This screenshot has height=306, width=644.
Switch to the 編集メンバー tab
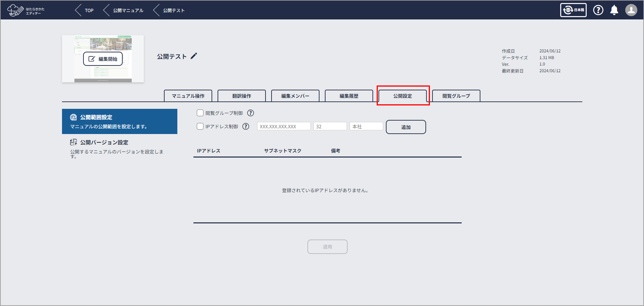pyautogui.click(x=295, y=96)
